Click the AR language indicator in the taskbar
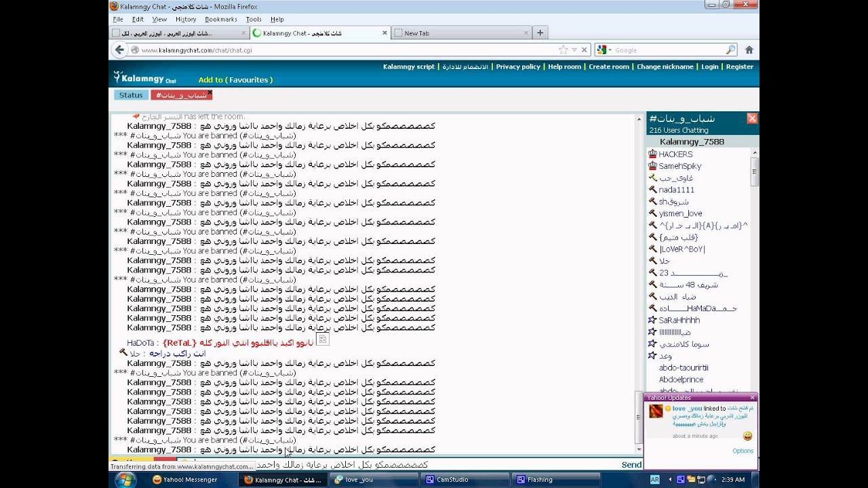Image resolution: width=868 pixels, height=488 pixels. (x=655, y=479)
